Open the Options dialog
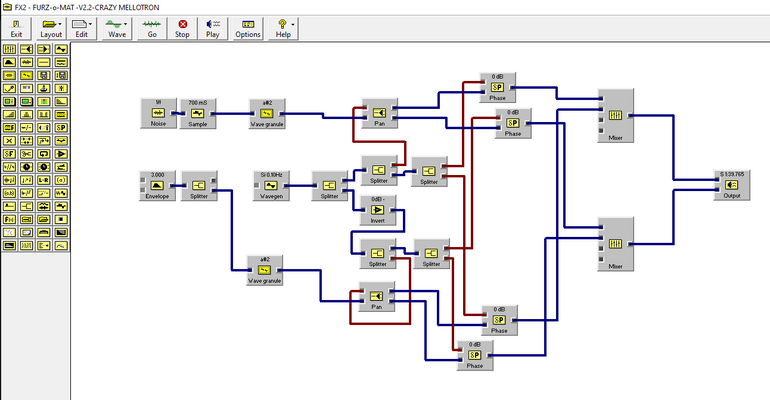 [248, 28]
